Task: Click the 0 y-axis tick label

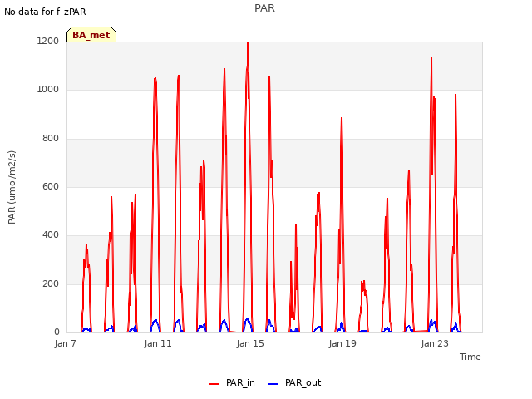Action: pyautogui.click(x=57, y=332)
